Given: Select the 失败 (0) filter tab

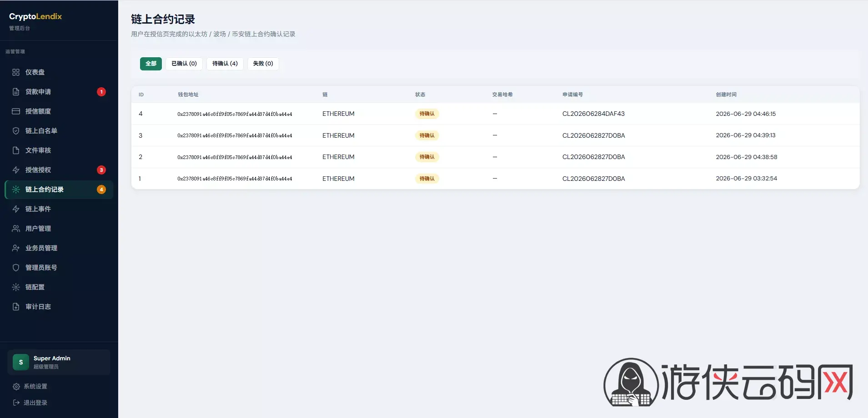Looking at the screenshot, I should pyautogui.click(x=263, y=64).
